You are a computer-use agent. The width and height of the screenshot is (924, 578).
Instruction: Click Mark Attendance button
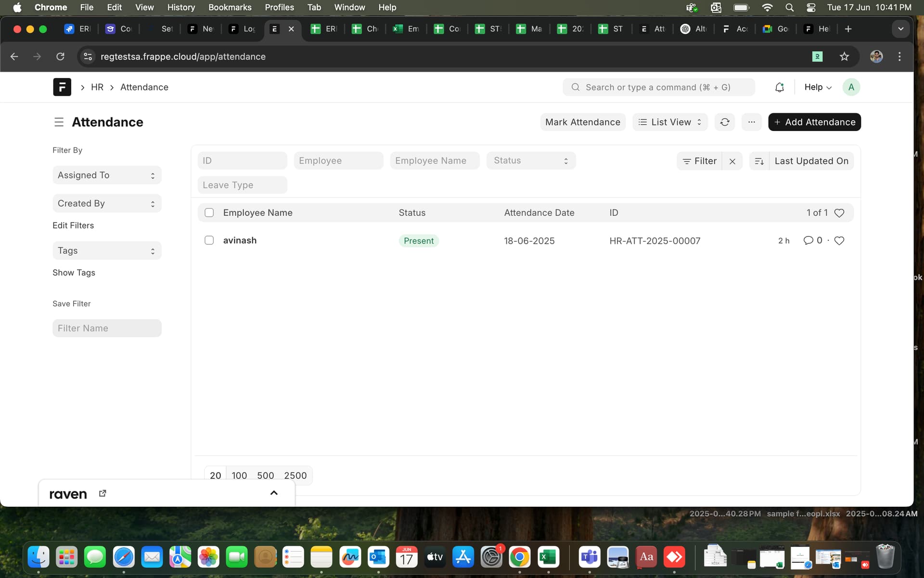coord(583,122)
